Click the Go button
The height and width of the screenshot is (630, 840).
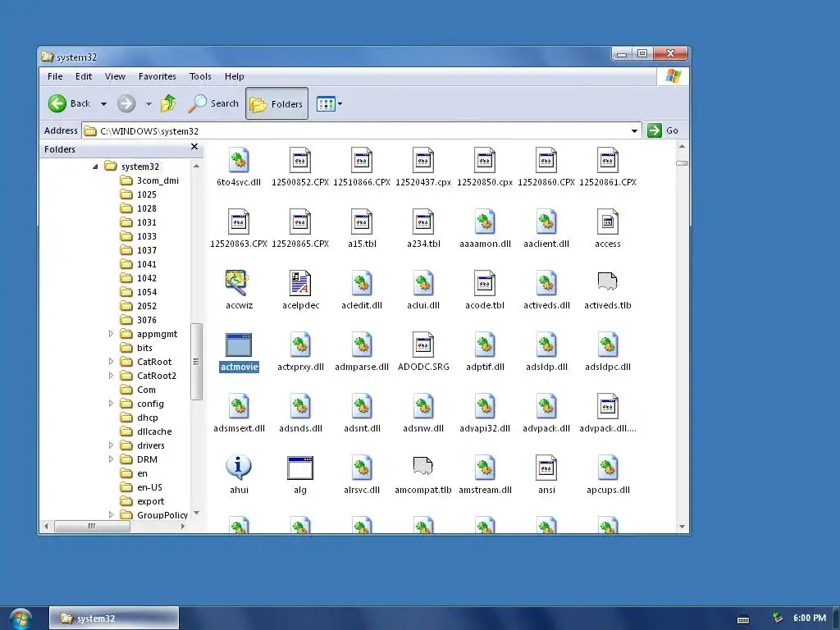click(x=663, y=130)
